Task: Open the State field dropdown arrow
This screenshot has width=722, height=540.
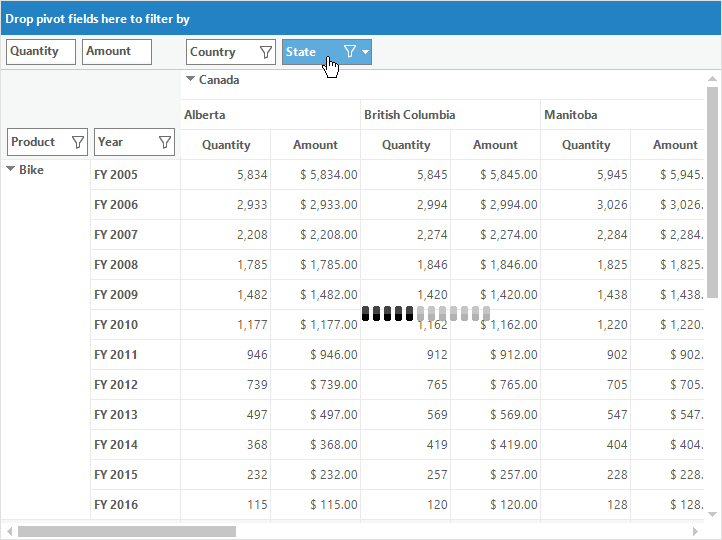Action: [x=365, y=52]
